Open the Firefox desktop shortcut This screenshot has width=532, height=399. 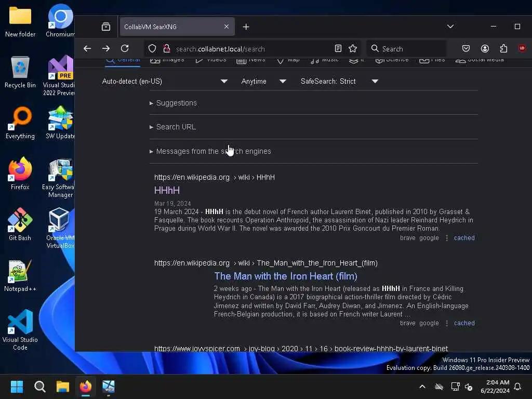click(x=20, y=174)
